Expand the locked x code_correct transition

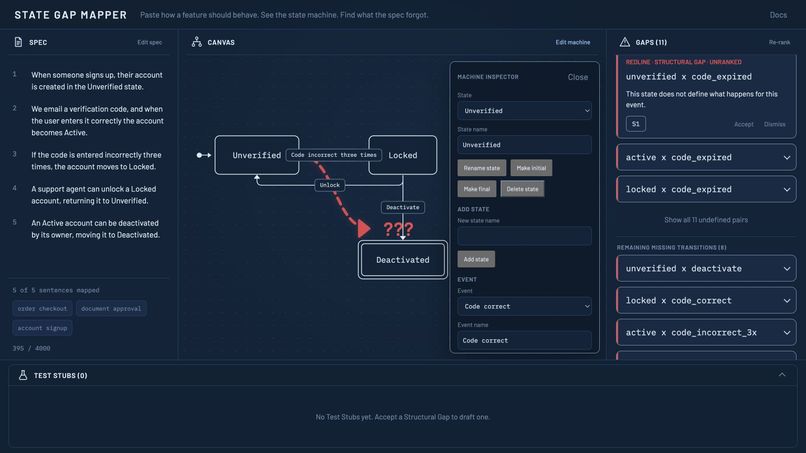[706, 300]
